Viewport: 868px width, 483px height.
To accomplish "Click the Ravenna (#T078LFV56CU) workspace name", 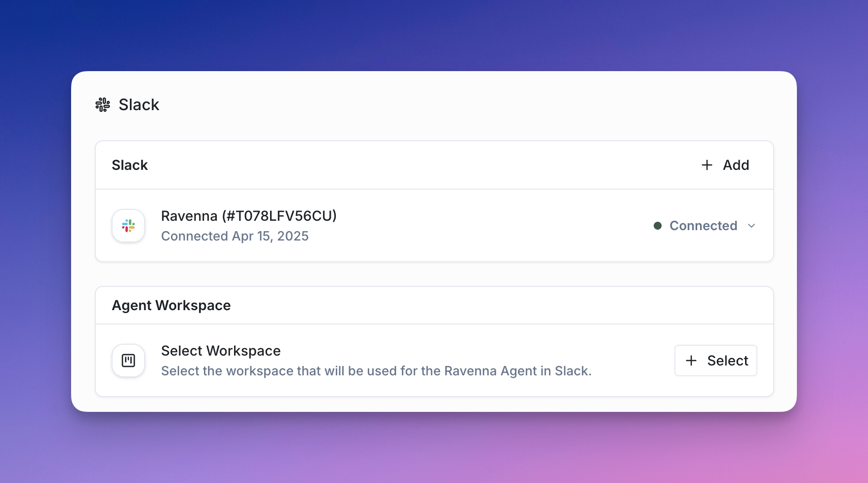I will (x=249, y=216).
